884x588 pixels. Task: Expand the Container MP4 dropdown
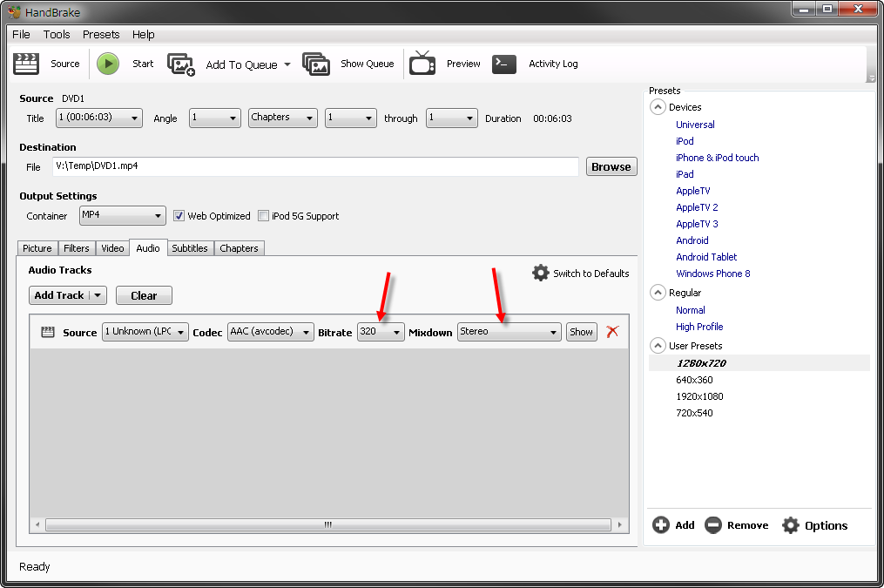click(x=122, y=215)
